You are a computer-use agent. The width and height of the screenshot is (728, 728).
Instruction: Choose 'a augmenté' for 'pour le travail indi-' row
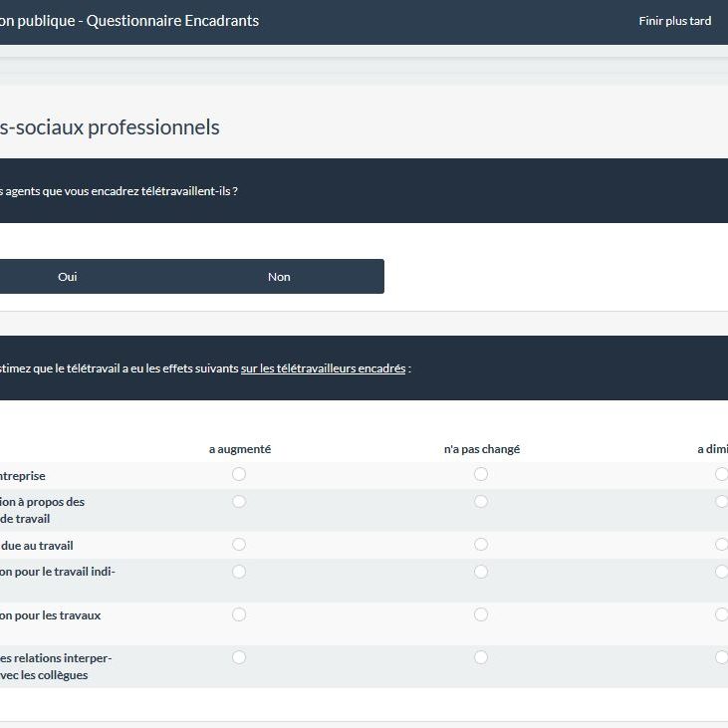(x=239, y=572)
